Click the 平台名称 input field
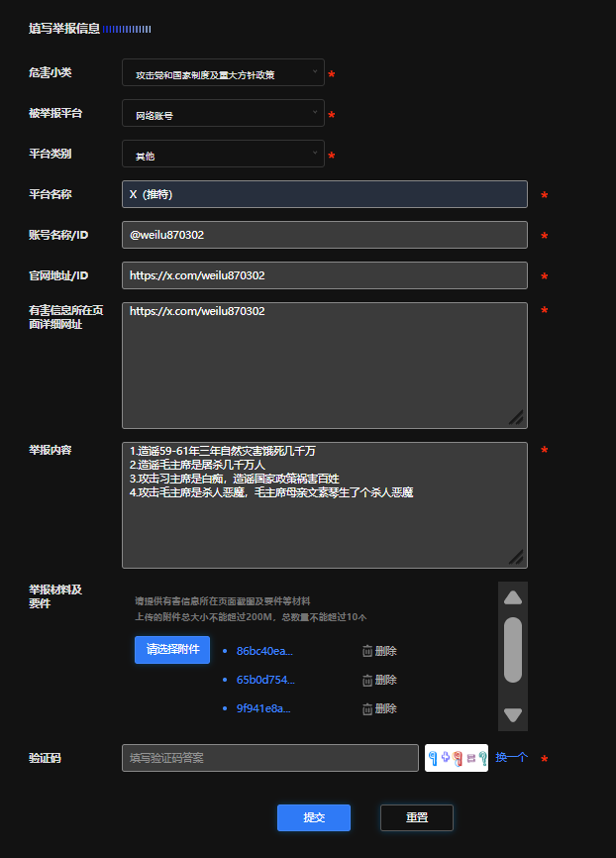Image resolution: width=616 pixels, height=858 pixels. pyautogui.click(x=325, y=194)
